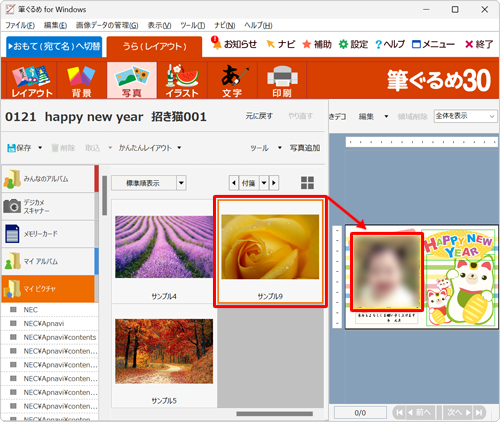Click next 付箋 right arrow
This screenshot has height=422, width=500.
(274, 183)
